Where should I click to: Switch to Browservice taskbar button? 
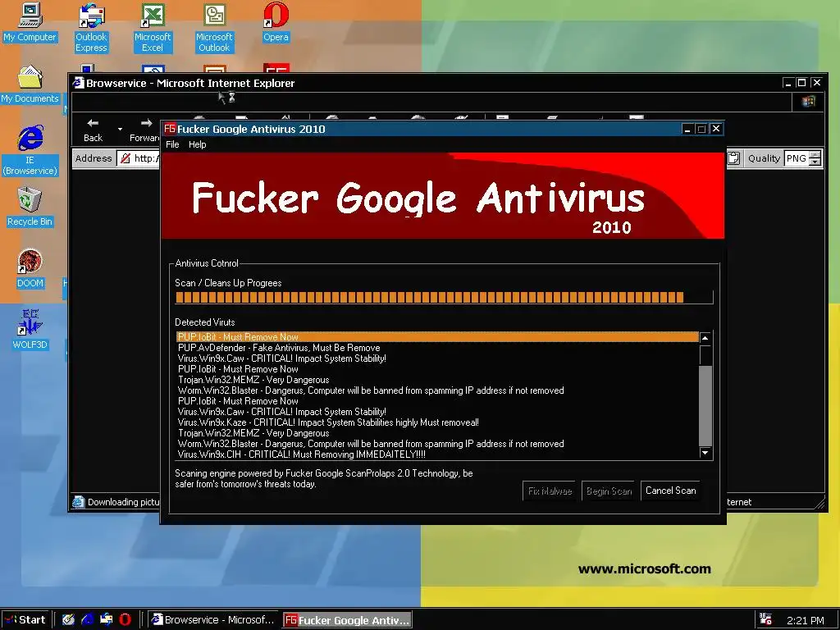pyautogui.click(x=213, y=620)
